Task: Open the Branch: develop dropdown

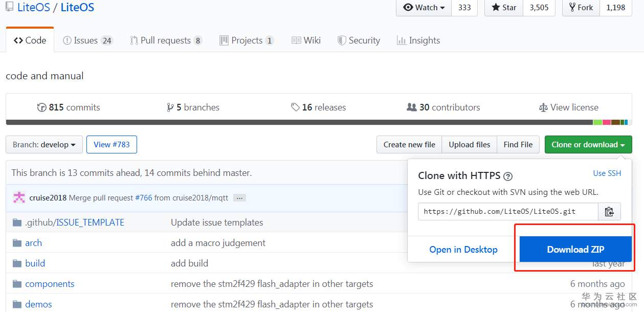Action: tap(44, 145)
